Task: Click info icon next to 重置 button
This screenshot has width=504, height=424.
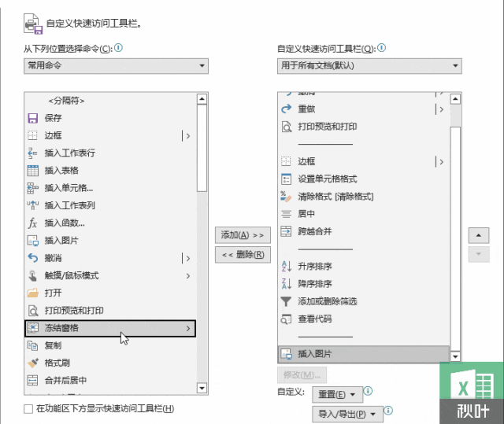Action: 368,391
